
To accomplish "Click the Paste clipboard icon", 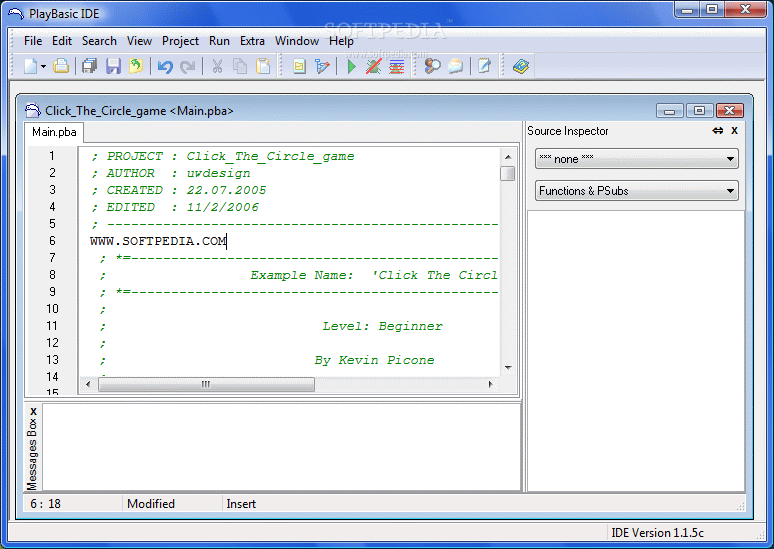I will pyautogui.click(x=263, y=66).
